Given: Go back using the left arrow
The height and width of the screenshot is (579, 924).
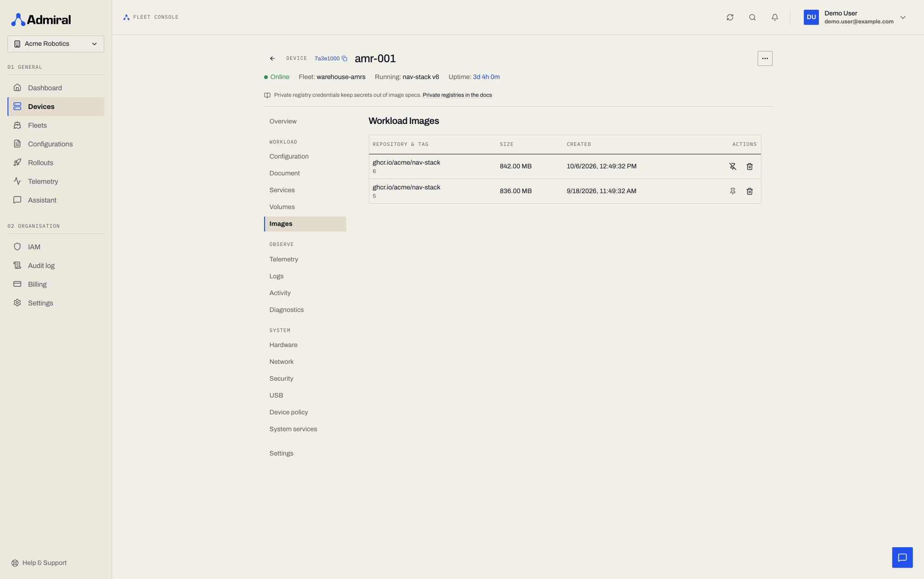Looking at the screenshot, I should point(272,58).
